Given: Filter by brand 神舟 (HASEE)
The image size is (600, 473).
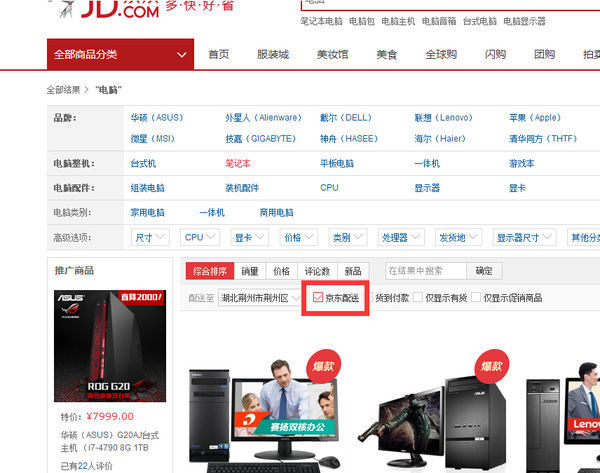Looking at the screenshot, I should point(349,139).
